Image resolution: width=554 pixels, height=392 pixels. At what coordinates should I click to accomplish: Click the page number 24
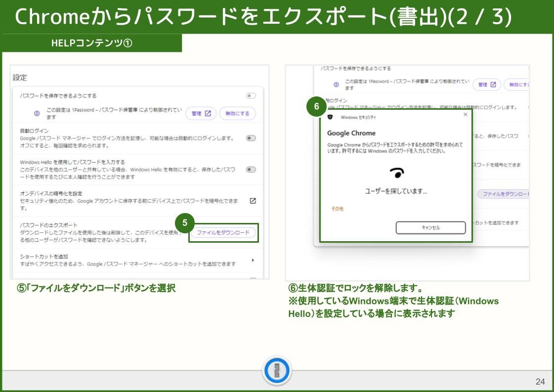click(x=540, y=382)
